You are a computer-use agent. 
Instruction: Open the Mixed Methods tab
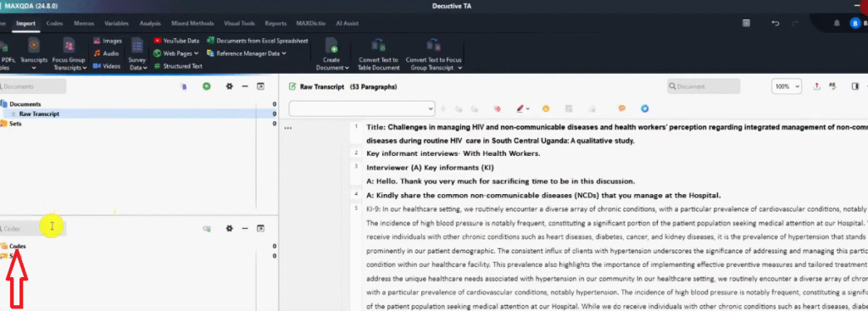192,23
